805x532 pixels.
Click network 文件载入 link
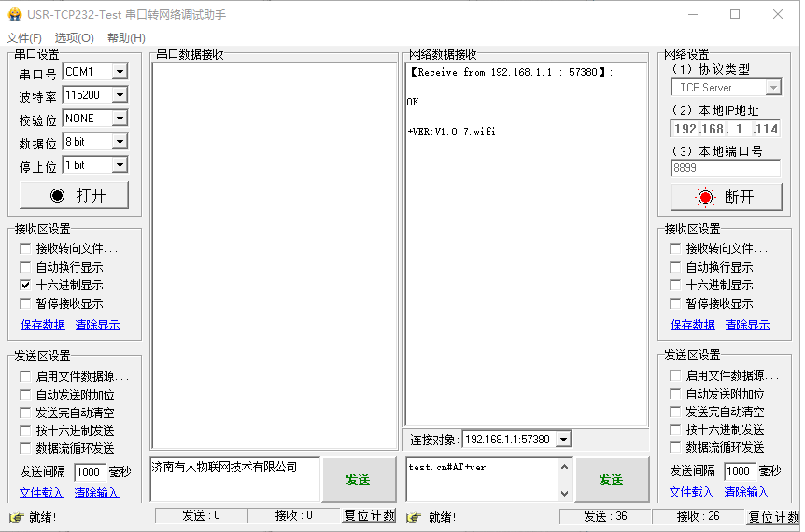click(692, 492)
